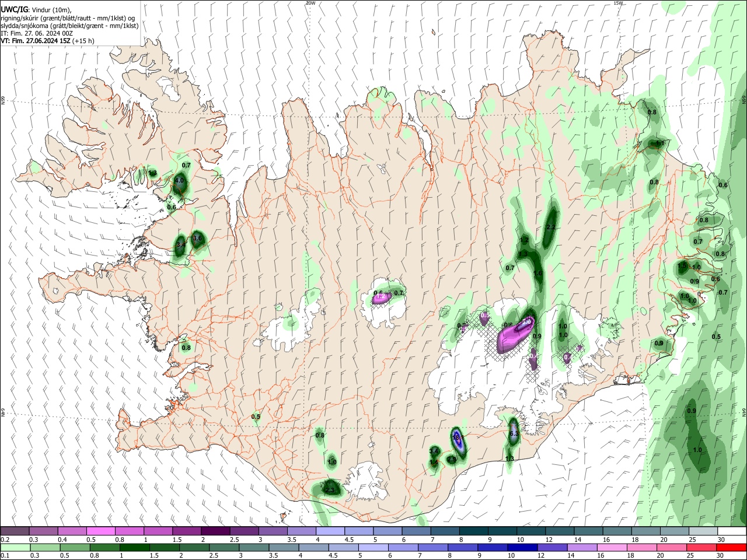Pick the white upper legend swatch labeled 30

pyautogui.click(x=732, y=531)
